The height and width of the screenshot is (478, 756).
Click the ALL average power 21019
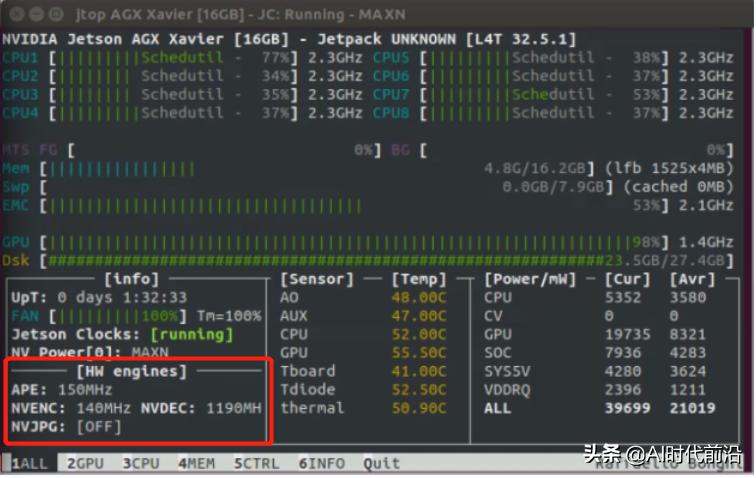(692, 408)
